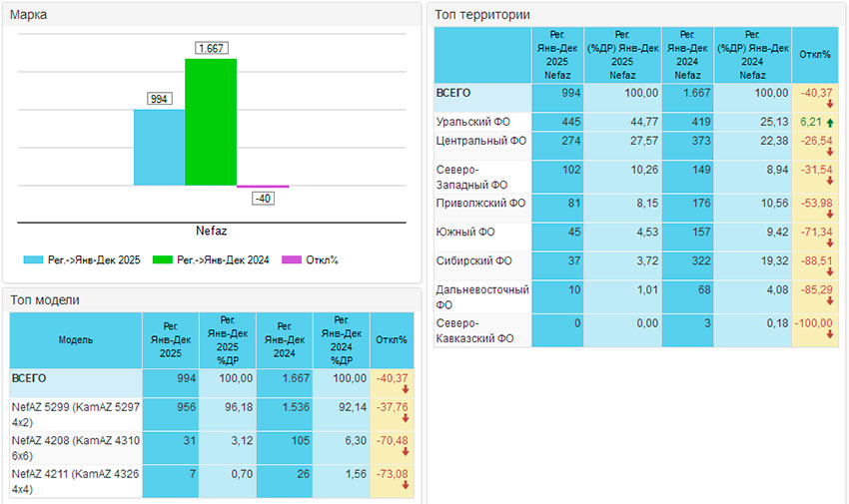Open Приволжский ФО territory row

click(x=481, y=204)
